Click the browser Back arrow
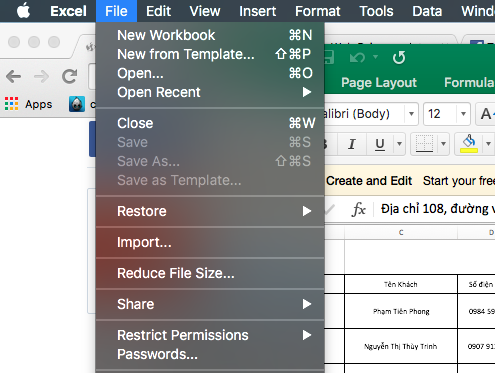495x373 pixels. (x=14, y=77)
